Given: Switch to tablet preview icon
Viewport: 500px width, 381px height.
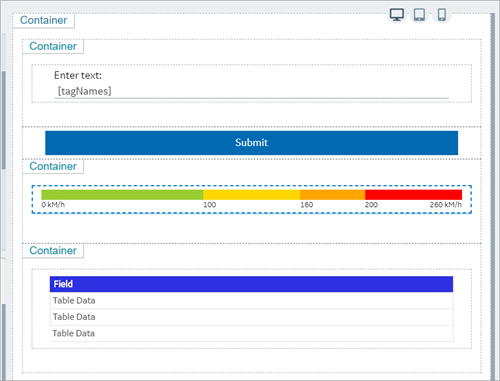Looking at the screenshot, I should coord(419,15).
